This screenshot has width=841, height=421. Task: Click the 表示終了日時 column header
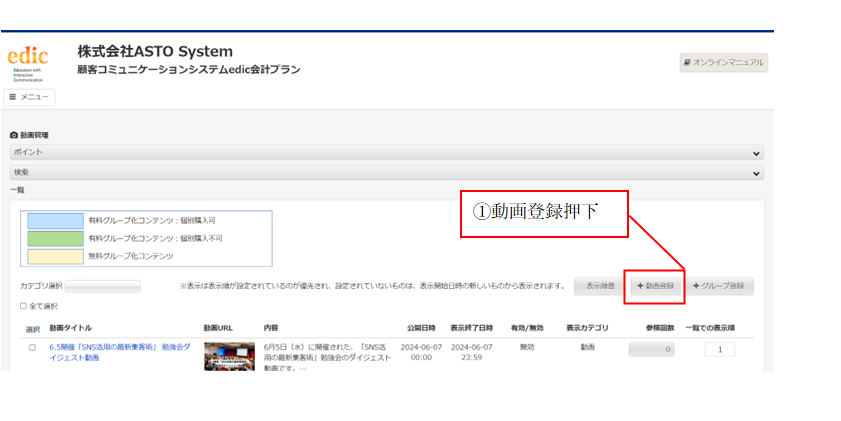click(x=471, y=328)
